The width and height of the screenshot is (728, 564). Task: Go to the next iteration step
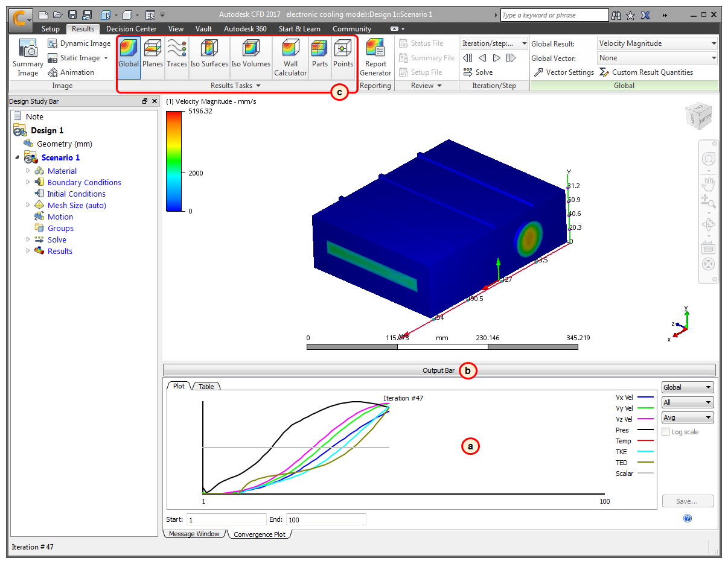pos(496,58)
